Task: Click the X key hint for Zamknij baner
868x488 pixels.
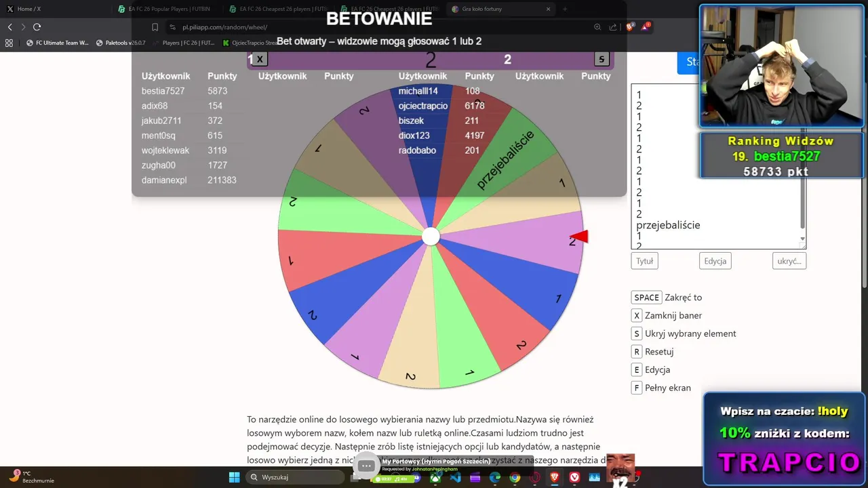Action: pos(637,315)
